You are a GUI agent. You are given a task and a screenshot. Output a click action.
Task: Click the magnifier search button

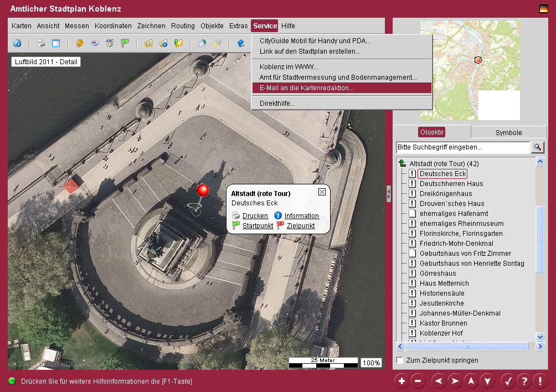(x=537, y=147)
